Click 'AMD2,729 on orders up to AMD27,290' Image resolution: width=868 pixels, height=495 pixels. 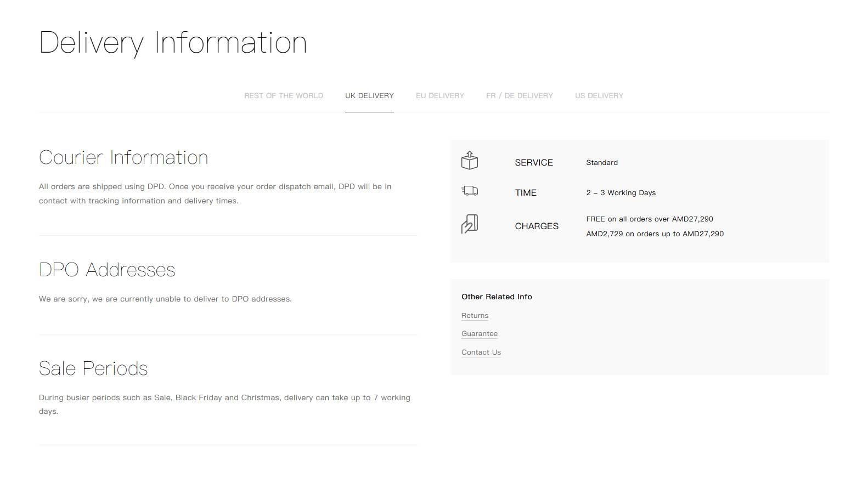pyautogui.click(x=655, y=234)
